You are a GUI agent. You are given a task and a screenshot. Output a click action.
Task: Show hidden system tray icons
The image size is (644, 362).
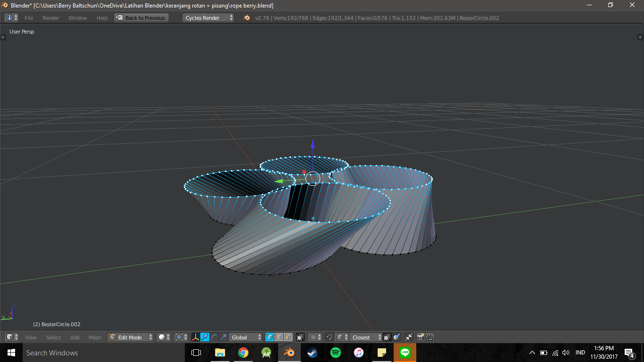tap(532, 353)
